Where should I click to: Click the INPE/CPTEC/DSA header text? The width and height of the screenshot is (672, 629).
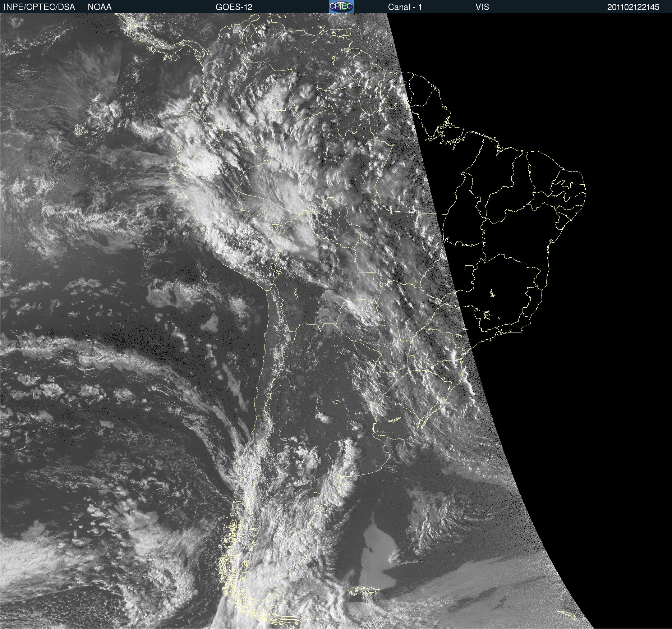(39, 7)
